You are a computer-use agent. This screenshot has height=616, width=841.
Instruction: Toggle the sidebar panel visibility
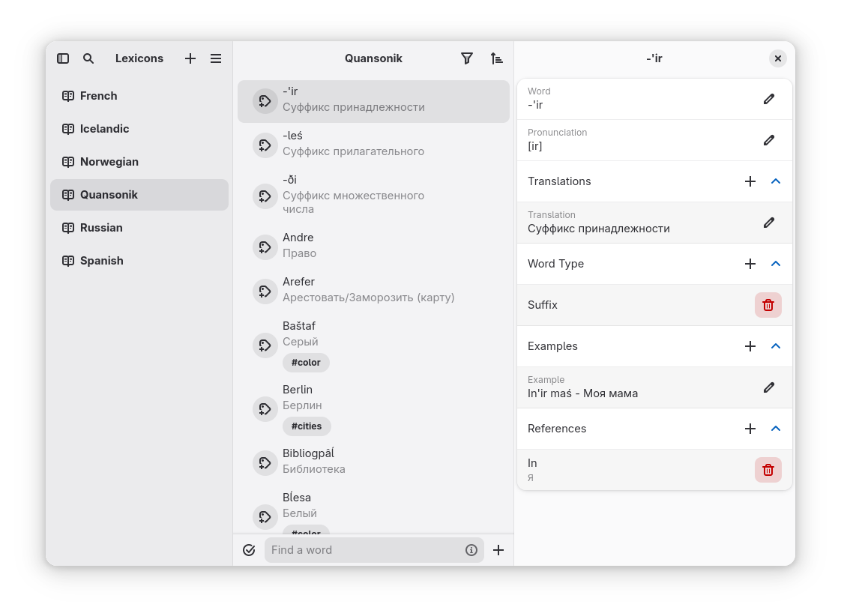[x=63, y=58]
